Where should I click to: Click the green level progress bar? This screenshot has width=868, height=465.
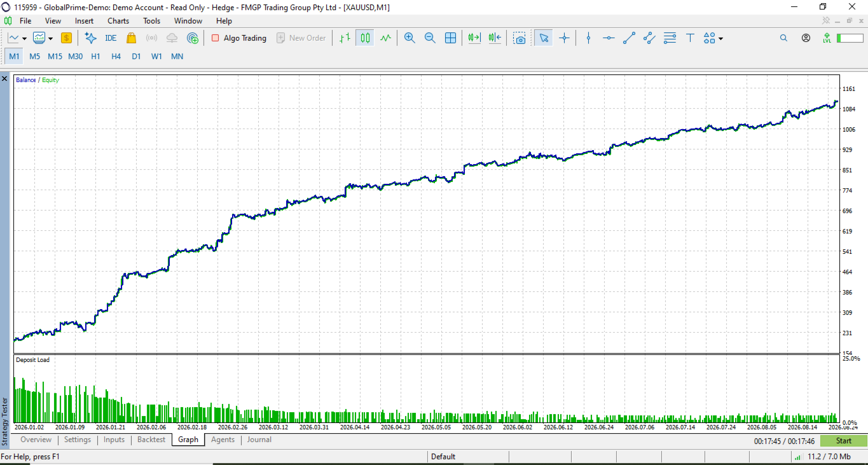click(x=850, y=38)
